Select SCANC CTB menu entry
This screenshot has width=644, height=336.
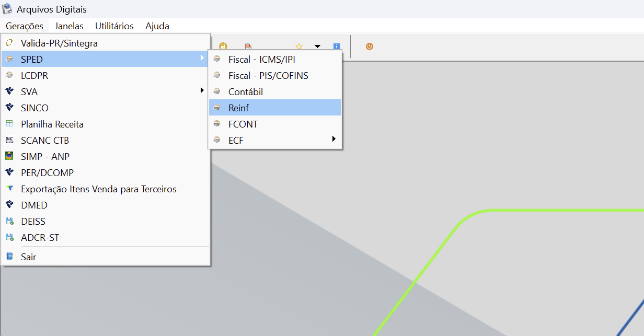[x=106, y=140]
